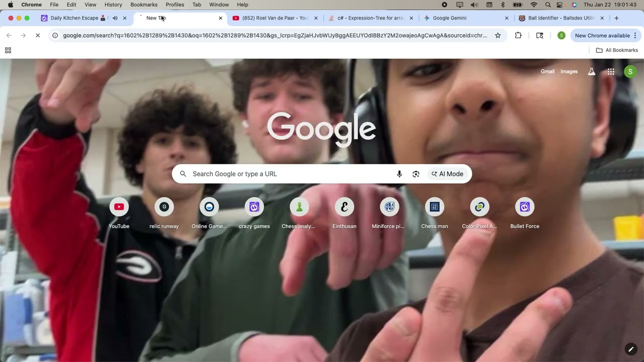Screen dimensions: 644x362
Task: Click the date and time display
Action: point(610,5)
